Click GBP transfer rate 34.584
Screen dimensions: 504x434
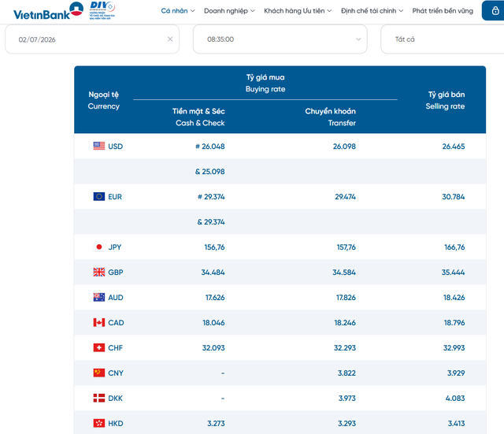[344, 273]
